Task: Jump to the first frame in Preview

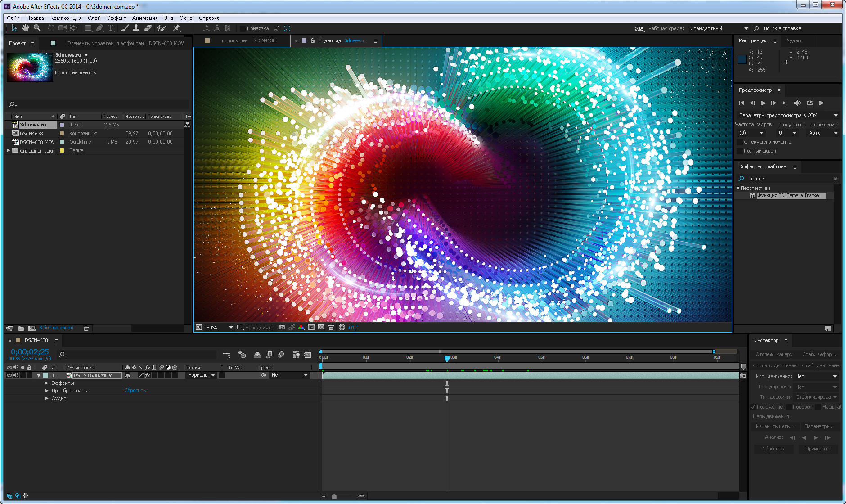Action: click(741, 103)
